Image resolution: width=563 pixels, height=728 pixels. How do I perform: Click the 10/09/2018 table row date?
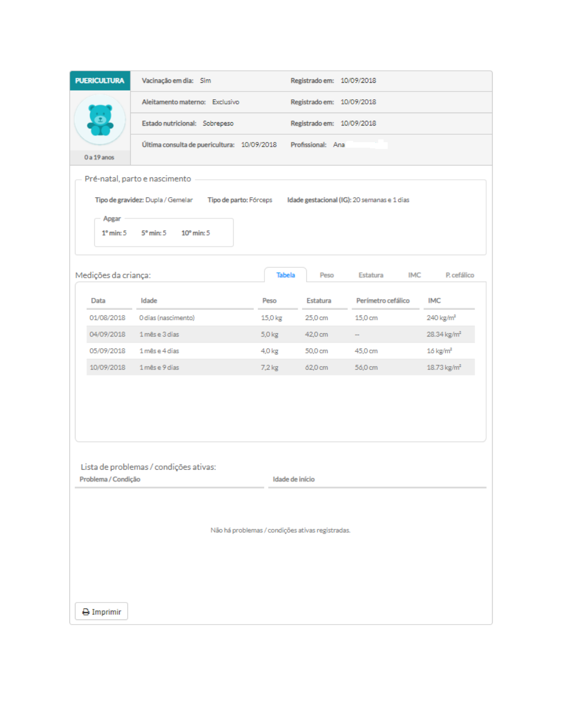[x=107, y=367]
